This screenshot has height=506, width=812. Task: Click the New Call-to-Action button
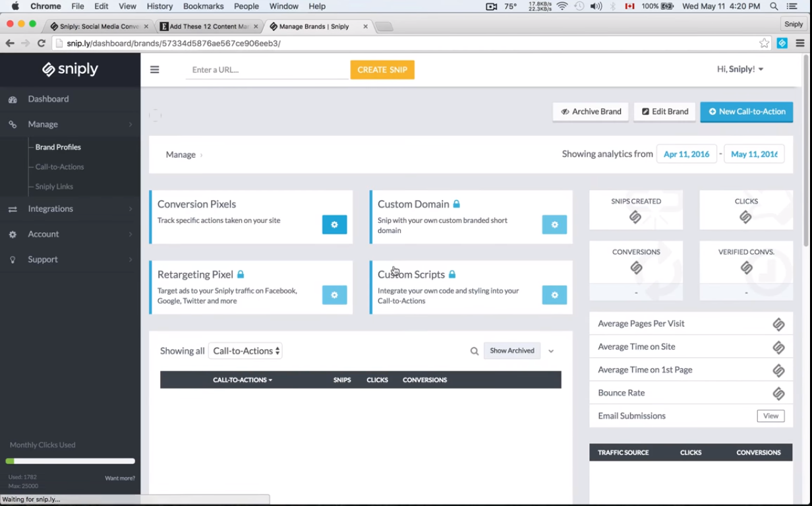[x=746, y=111]
